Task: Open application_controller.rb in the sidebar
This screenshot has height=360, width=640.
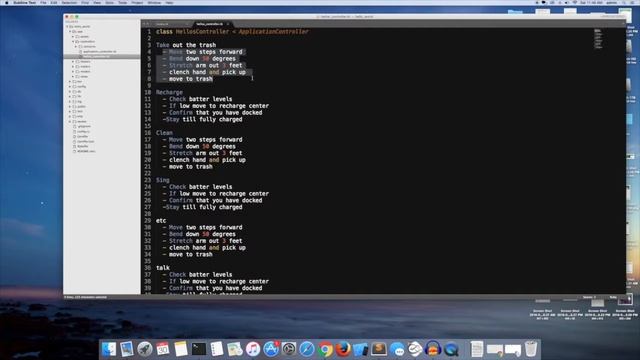Action: pyautogui.click(x=100, y=51)
